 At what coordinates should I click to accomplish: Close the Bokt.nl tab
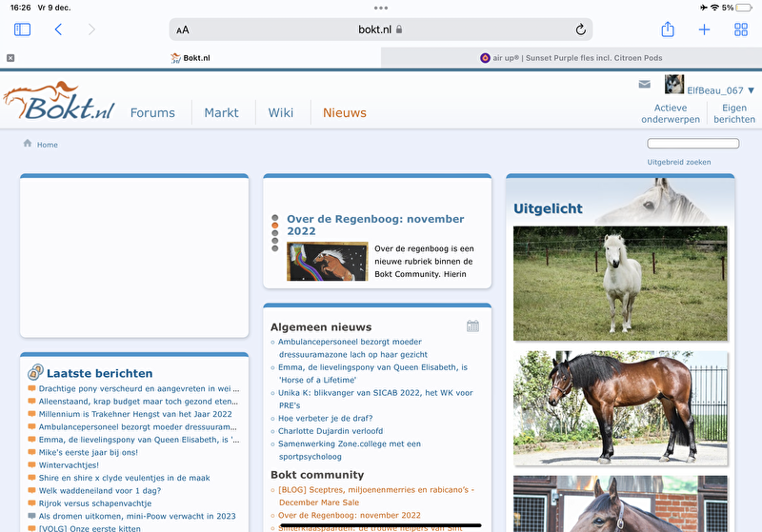coord(10,58)
